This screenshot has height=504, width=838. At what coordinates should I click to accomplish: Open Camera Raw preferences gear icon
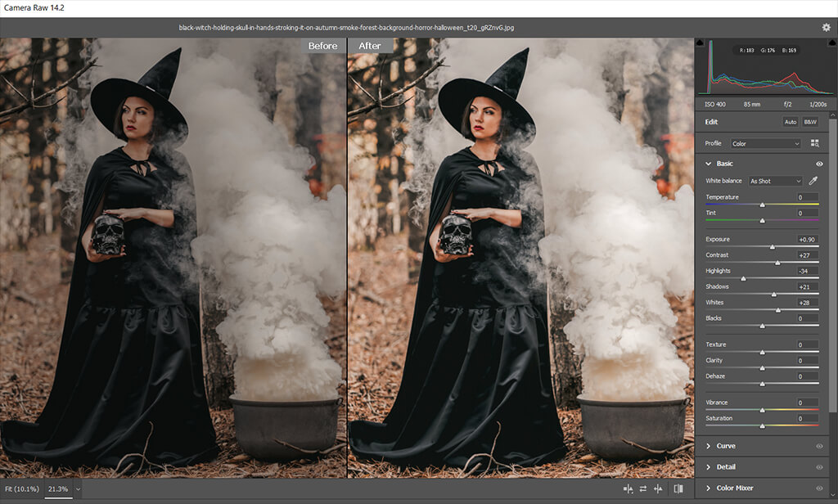[827, 27]
